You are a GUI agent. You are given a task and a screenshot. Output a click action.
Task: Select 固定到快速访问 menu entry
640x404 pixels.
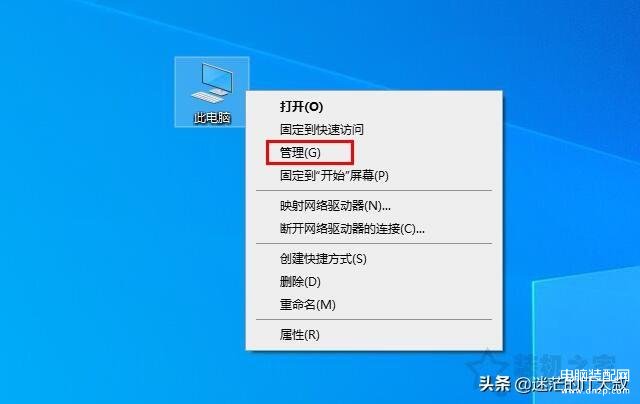pyautogui.click(x=322, y=130)
